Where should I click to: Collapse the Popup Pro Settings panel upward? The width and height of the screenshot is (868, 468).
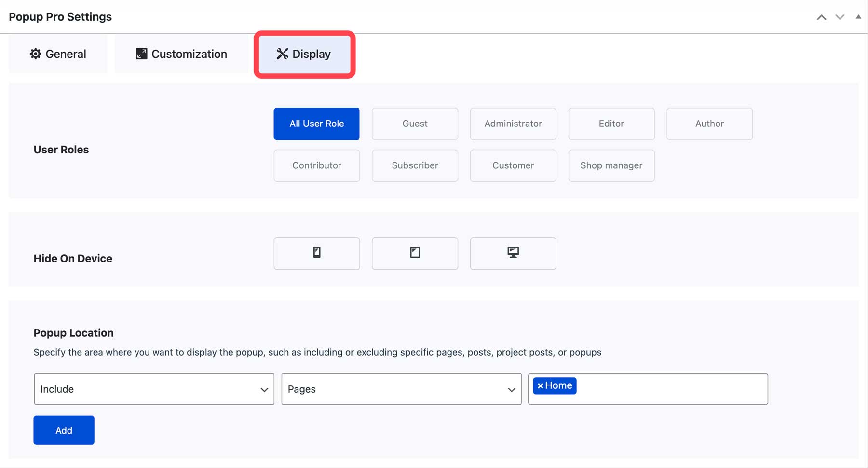821,16
